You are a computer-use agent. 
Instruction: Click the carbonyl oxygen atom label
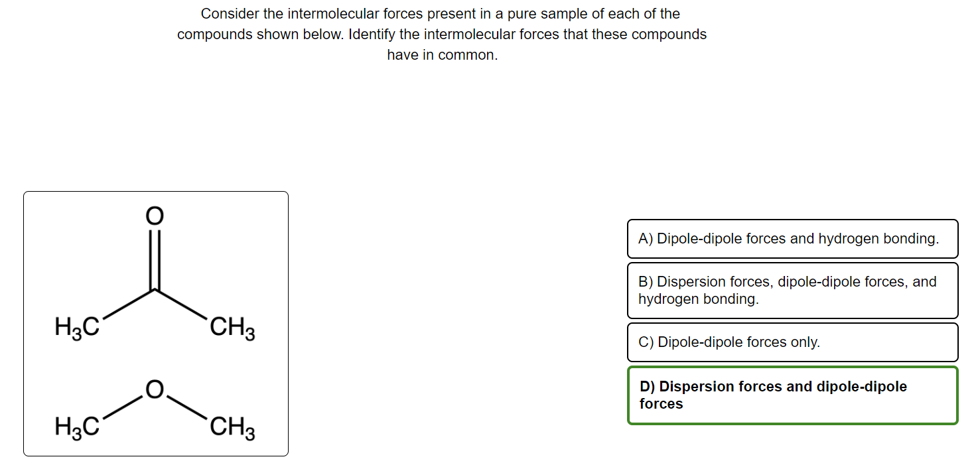click(x=153, y=216)
